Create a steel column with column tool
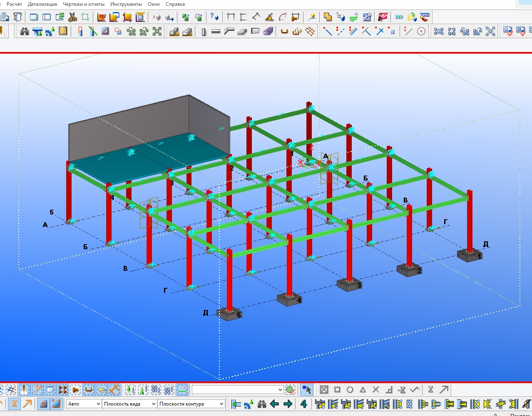This screenshot has width=532, height=416. click(204, 32)
